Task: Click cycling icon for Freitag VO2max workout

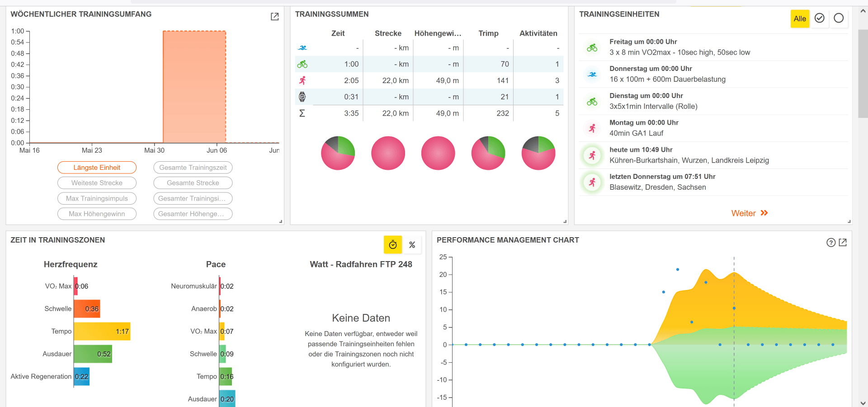Action: (x=592, y=47)
